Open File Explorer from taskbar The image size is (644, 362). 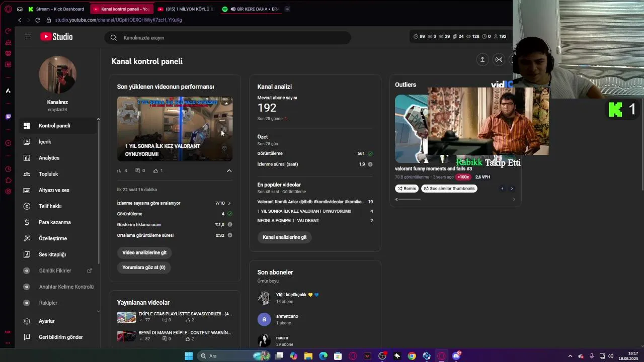(308, 356)
